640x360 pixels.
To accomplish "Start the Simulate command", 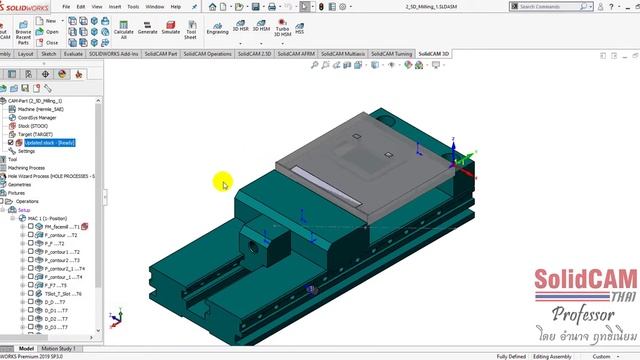I will [x=171, y=28].
